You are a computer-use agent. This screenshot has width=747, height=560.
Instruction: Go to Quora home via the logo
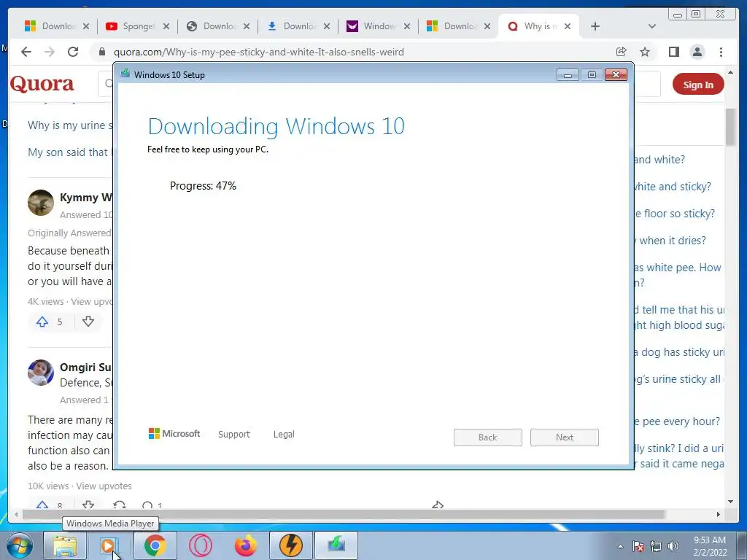coord(42,84)
